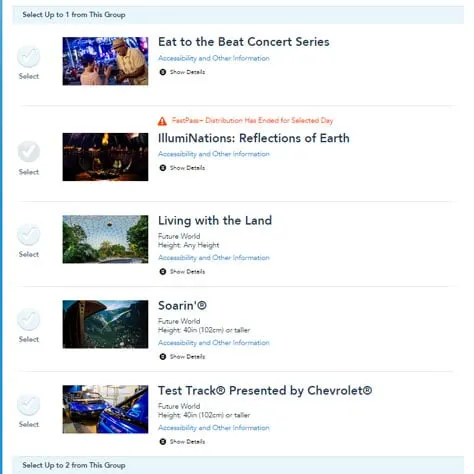Click Soarin' height 40in or taller text
The width and height of the screenshot is (474, 474).
(204, 330)
